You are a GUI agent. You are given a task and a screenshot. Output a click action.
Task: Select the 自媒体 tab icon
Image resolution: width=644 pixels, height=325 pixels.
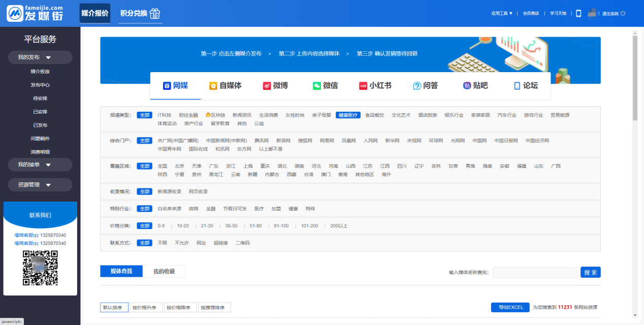tap(213, 86)
